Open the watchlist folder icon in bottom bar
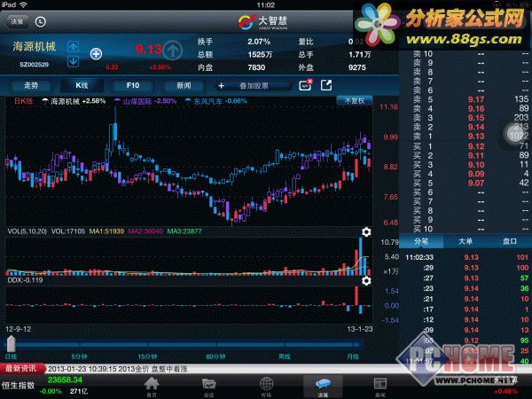The height and width of the screenshot is (399, 532). (x=208, y=387)
